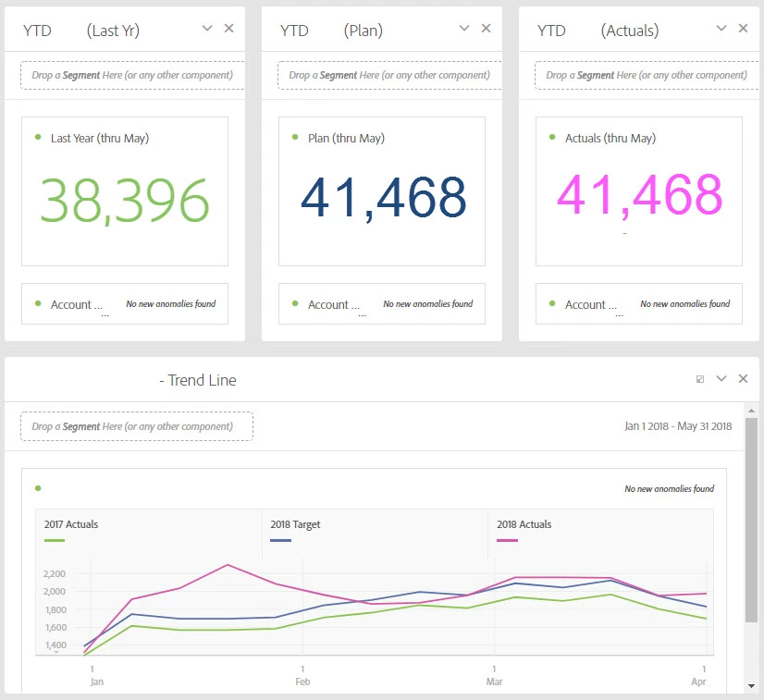Select the navy 41,468 Plan number

point(384,198)
